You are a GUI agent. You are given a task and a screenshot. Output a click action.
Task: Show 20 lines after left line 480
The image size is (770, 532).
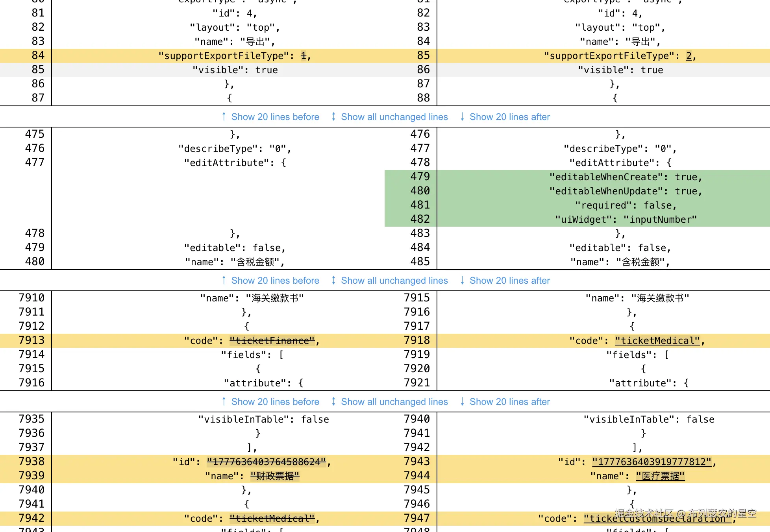click(x=509, y=281)
